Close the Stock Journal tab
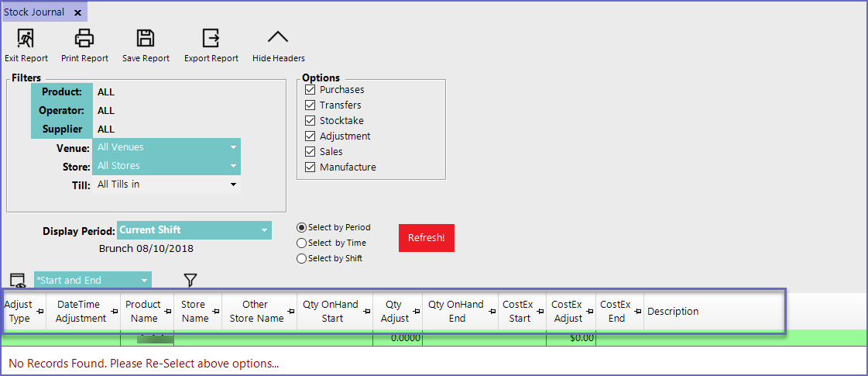This screenshot has height=376, width=868. coord(77,12)
